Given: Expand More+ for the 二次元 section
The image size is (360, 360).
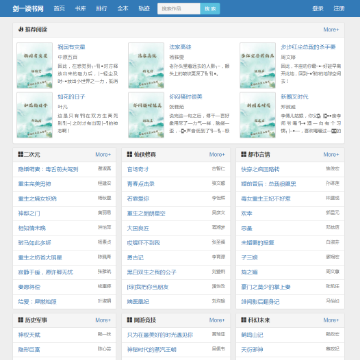Looking at the screenshot, I should [103, 155].
